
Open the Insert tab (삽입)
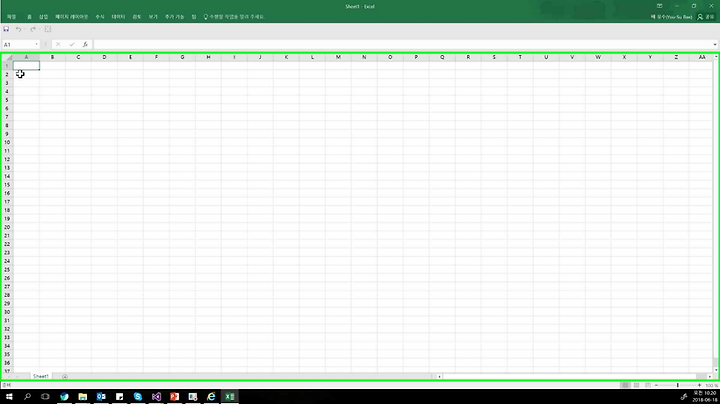tap(43, 17)
